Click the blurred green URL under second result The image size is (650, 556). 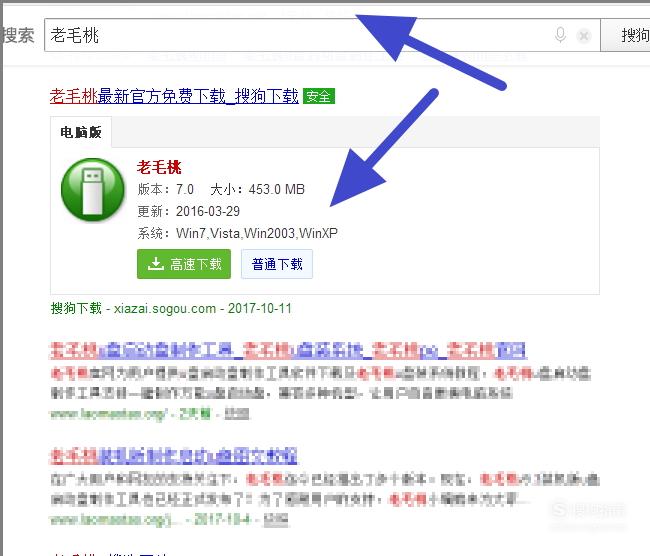pos(109,414)
